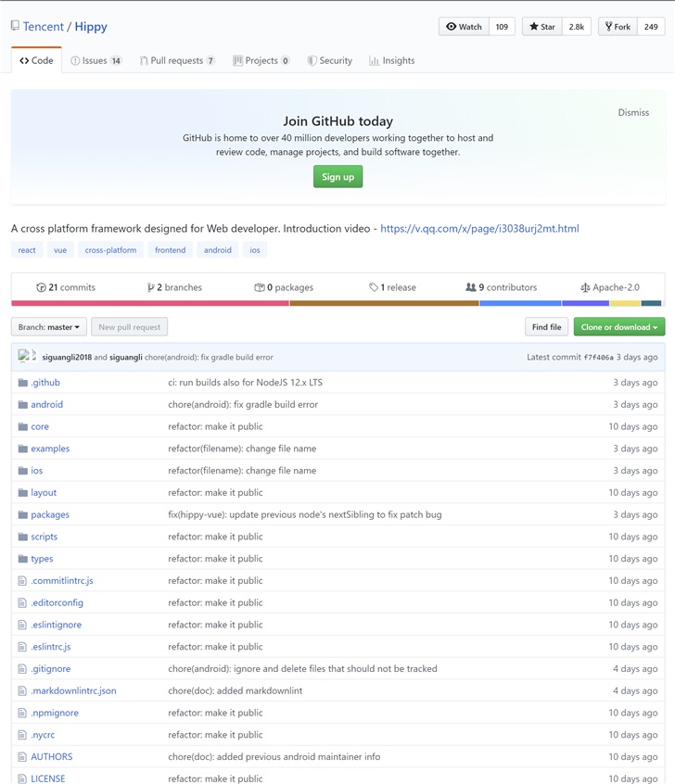Open latest commit hash f7f406a
Screen dimensions: 675x784
tap(598, 358)
